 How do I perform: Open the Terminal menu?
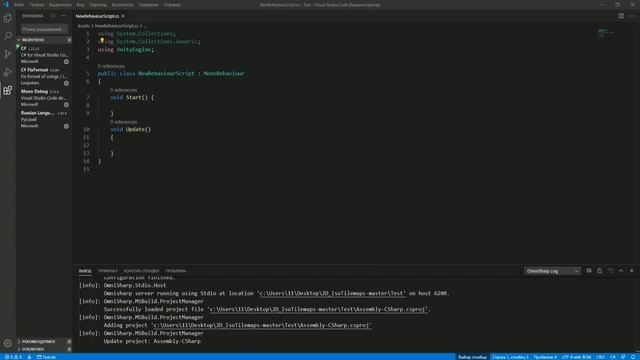[149, 5]
